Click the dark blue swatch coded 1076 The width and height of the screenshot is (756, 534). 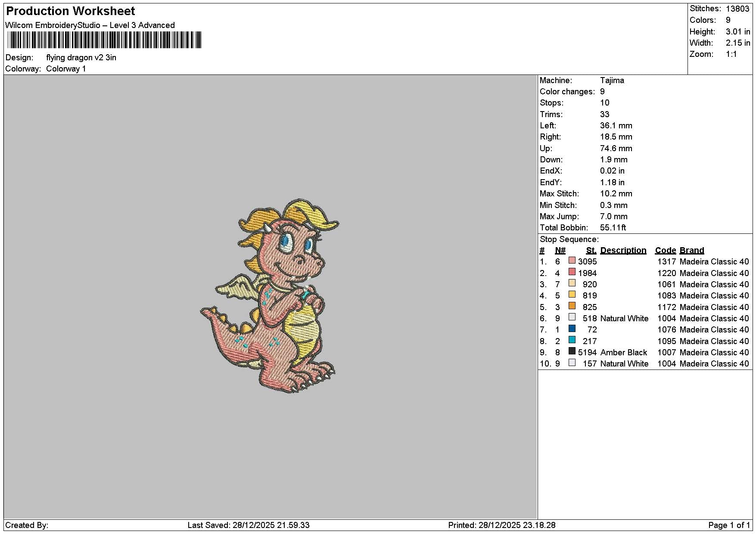[x=572, y=329]
